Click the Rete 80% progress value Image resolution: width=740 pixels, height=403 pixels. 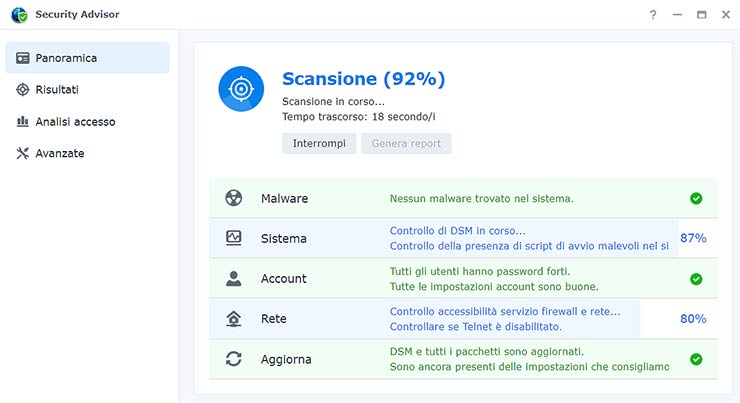693,319
